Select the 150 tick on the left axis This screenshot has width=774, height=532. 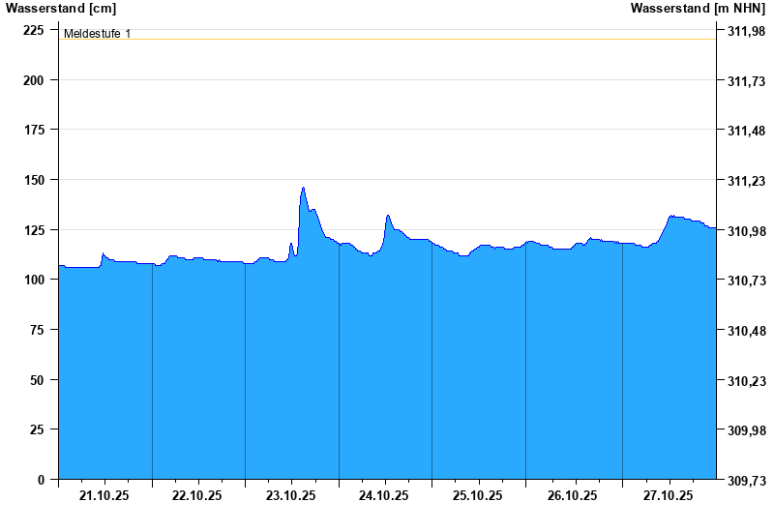33,180
